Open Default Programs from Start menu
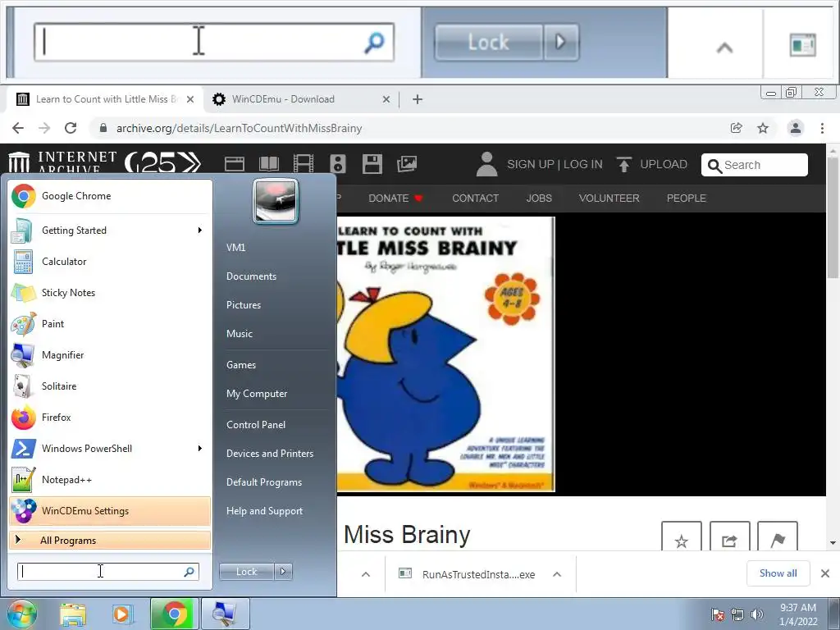The width and height of the screenshot is (840, 630). tap(263, 482)
